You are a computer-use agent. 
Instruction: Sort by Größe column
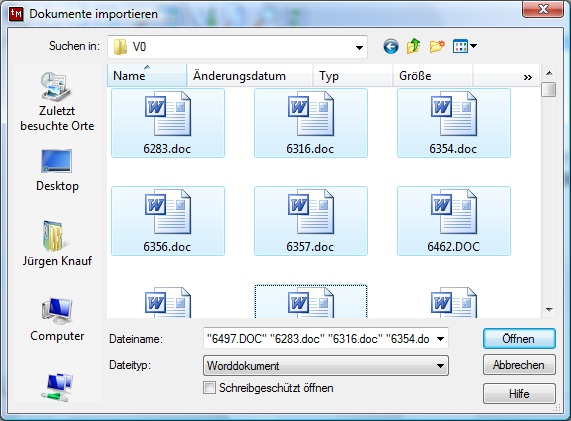tap(433, 76)
